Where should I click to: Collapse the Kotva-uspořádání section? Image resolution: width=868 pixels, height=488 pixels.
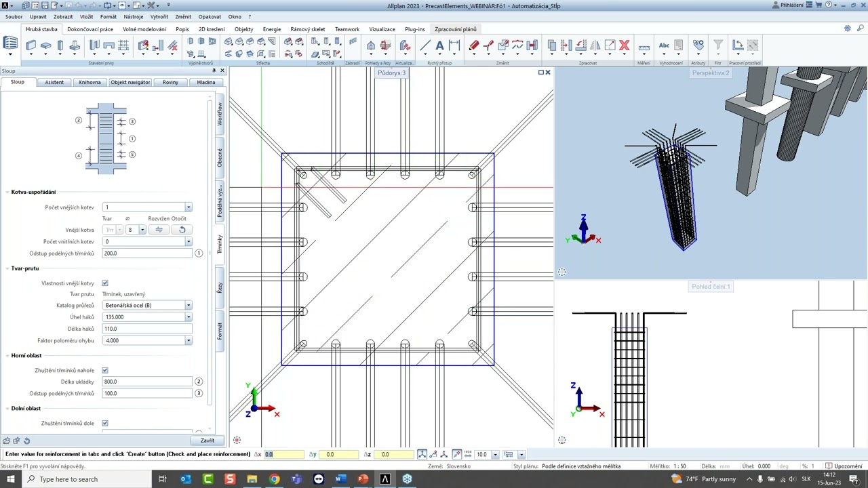pos(7,192)
